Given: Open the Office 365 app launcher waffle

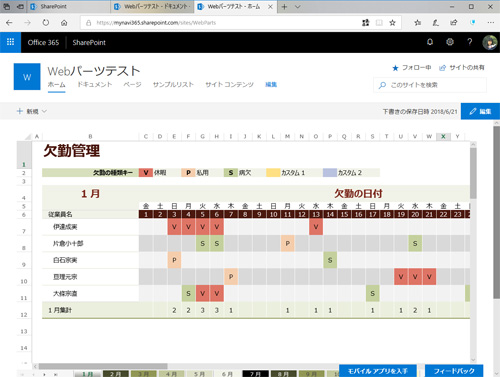Looking at the screenshot, I should [x=10, y=42].
